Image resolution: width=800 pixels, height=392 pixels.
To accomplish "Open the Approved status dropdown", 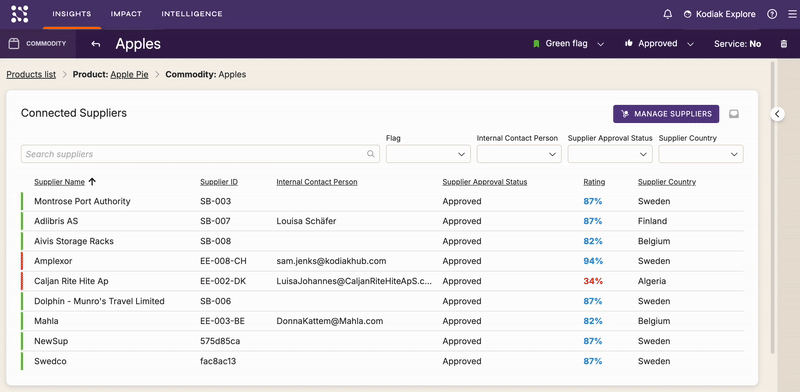I will click(660, 44).
